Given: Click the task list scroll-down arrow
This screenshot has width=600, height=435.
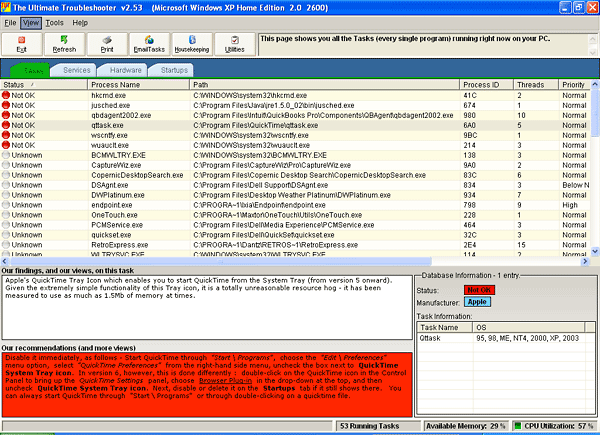Looking at the screenshot, I should point(595,251).
